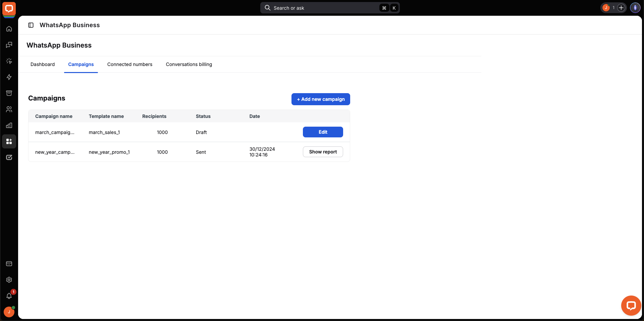Viewport: 644px width, 321px height.
Task: Go to the Conversations billing tab
Action: 189,64
